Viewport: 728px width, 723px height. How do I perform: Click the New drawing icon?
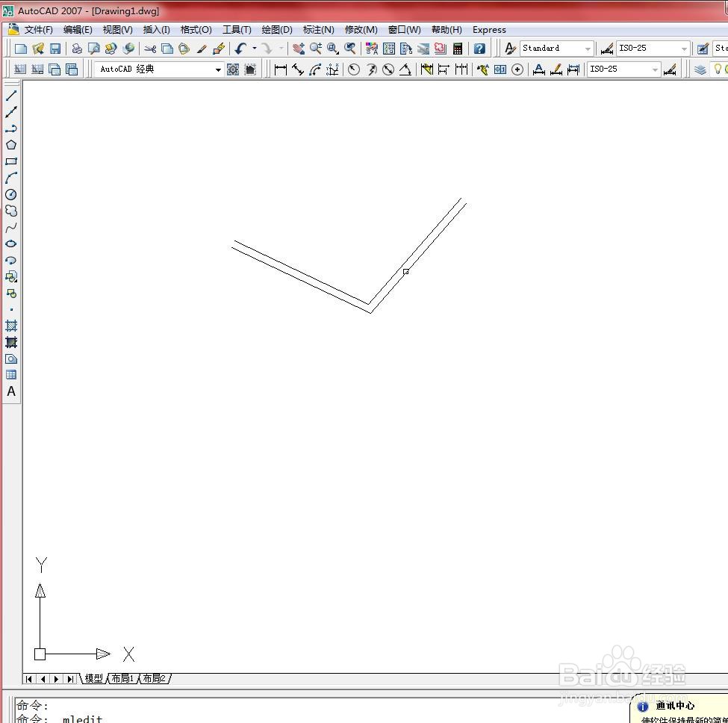[x=20, y=49]
